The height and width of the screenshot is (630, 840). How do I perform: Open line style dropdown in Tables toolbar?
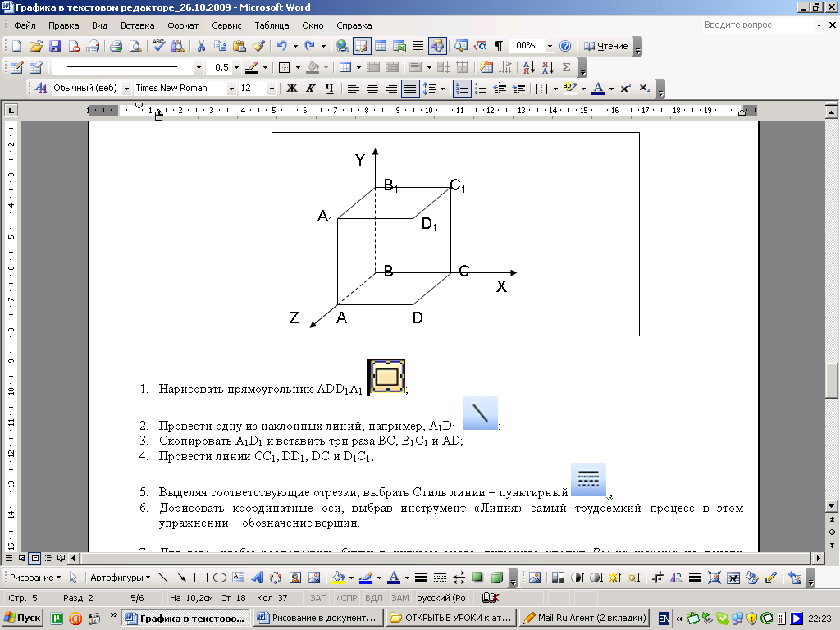click(199, 67)
